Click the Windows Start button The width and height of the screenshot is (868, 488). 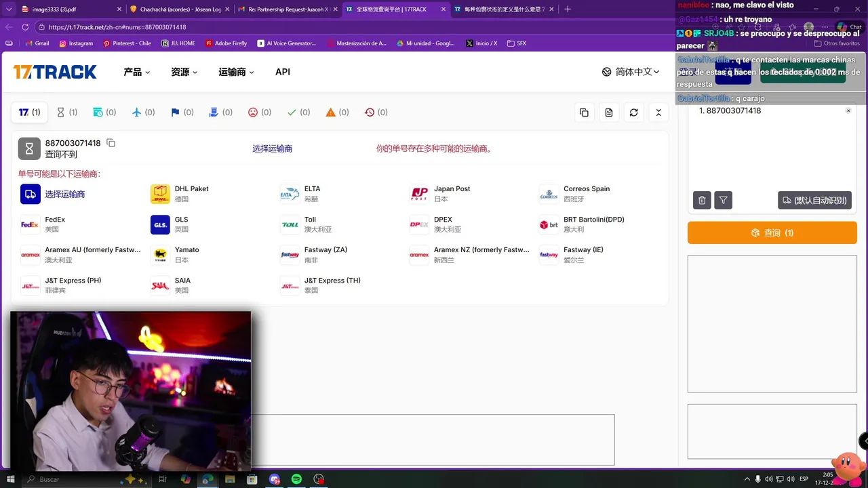coord(11,479)
